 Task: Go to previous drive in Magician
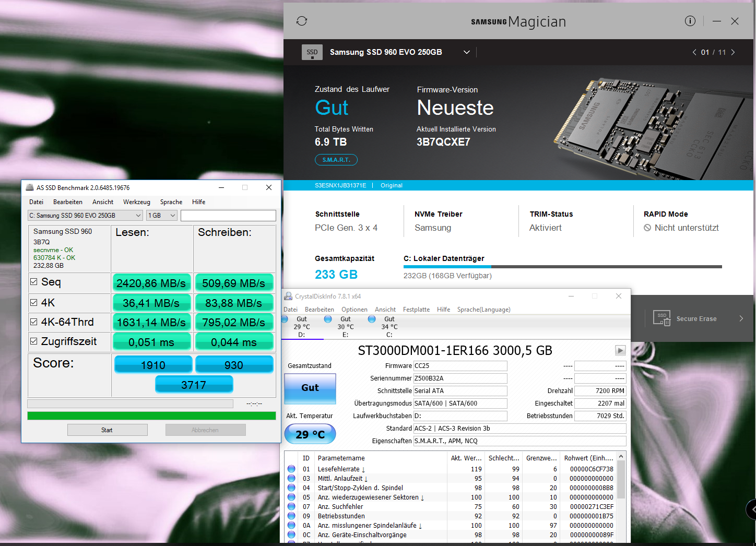(694, 52)
